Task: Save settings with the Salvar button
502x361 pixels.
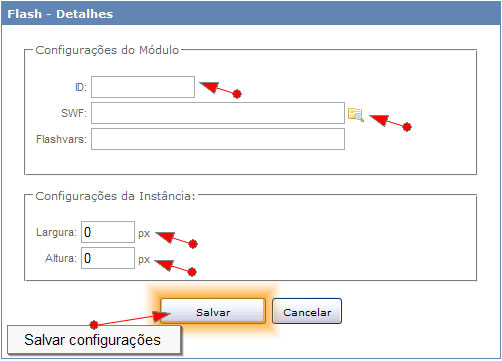Action: pyautogui.click(x=213, y=311)
